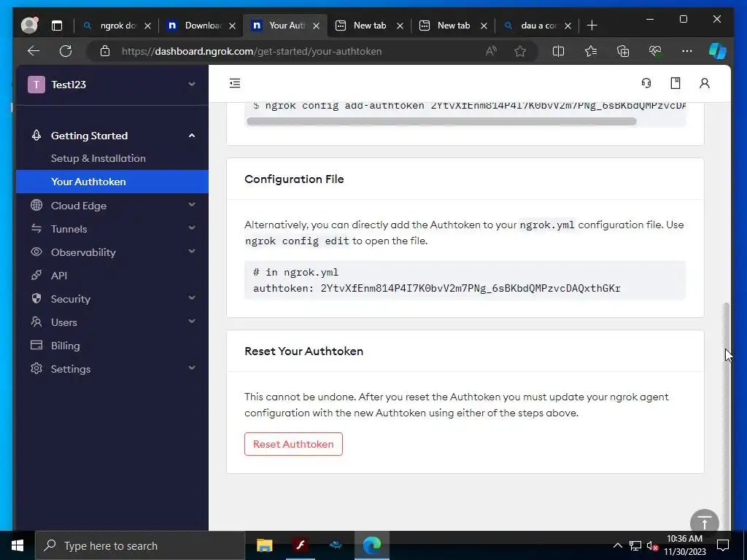Click the command code horizontal scrollbar
Screen dimensions: 747x560
click(x=441, y=121)
